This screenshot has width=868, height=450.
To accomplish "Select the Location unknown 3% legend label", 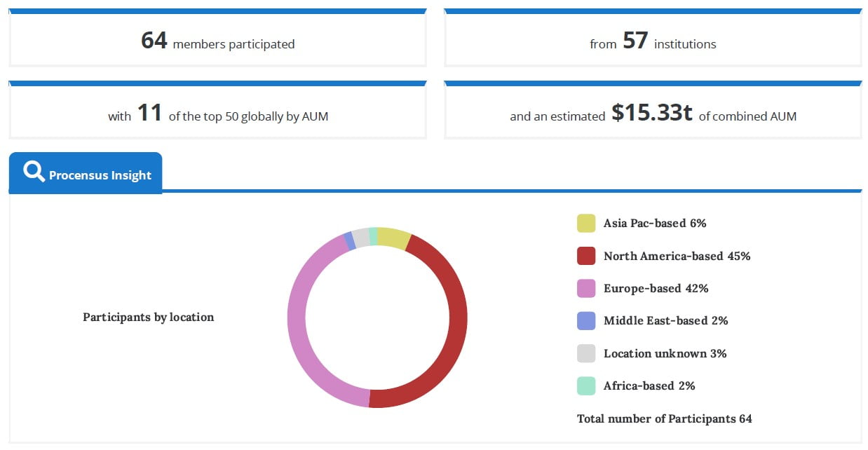I will click(x=665, y=353).
